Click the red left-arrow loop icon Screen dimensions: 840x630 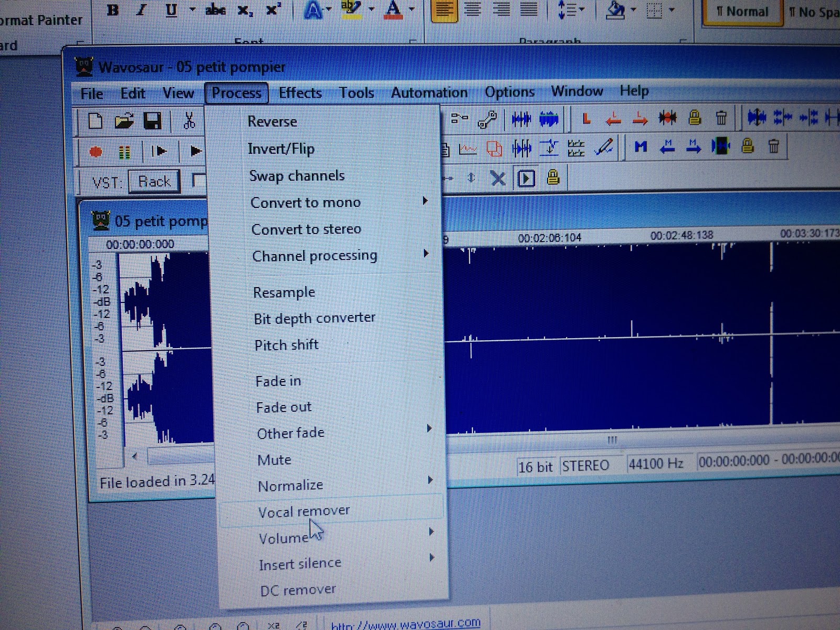point(613,119)
